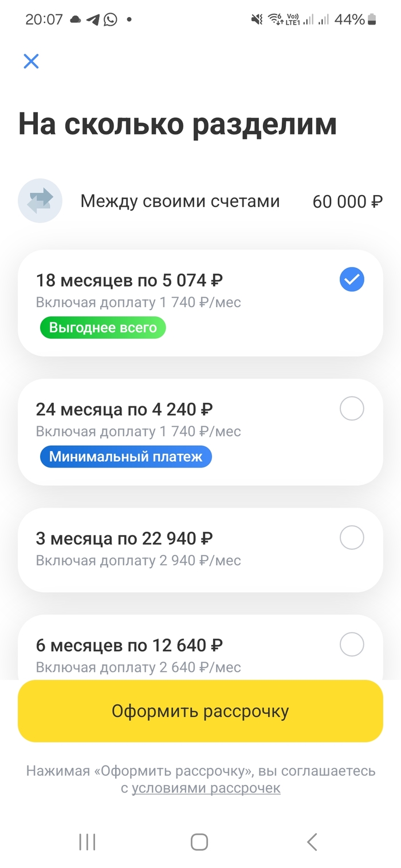401x868 pixels.
Task: Tap the transfer arrows icon
Action: pos(40,200)
